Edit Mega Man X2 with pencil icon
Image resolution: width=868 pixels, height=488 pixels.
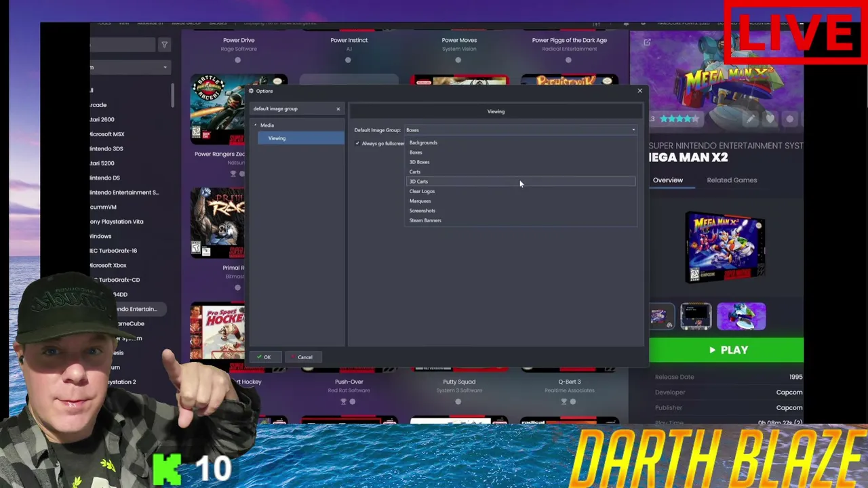pos(750,119)
